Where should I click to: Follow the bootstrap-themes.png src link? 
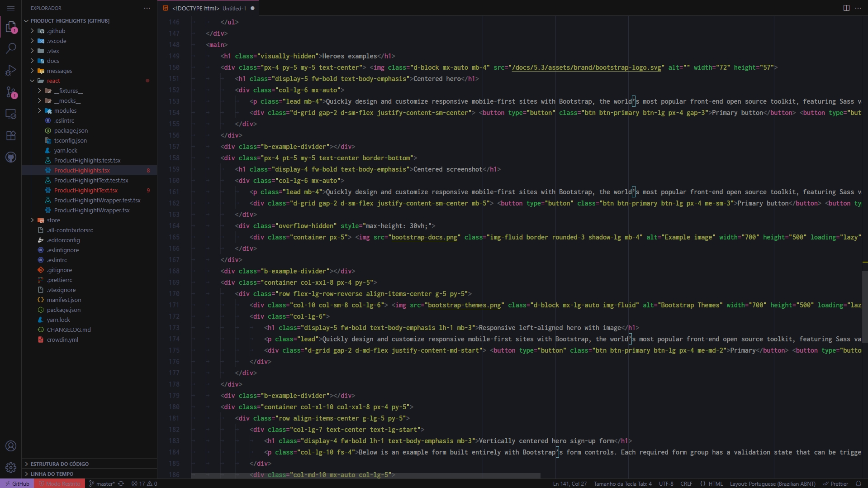465,305
